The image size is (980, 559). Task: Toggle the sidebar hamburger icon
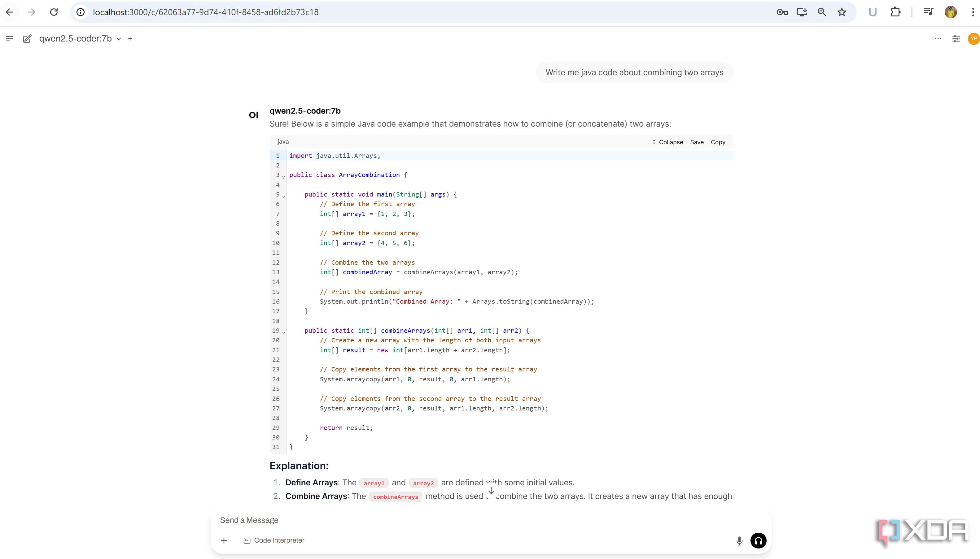(10, 38)
